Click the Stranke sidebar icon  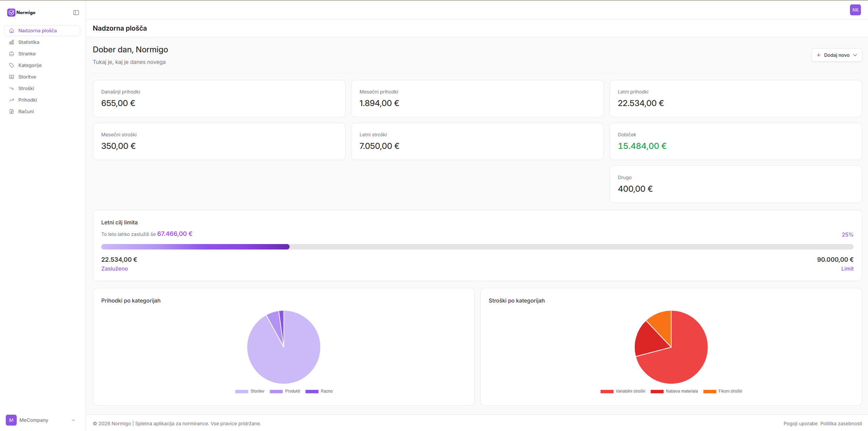12,54
